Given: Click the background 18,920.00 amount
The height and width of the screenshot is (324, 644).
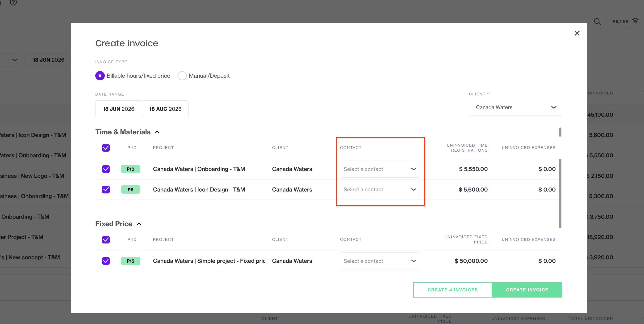Looking at the screenshot, I should 600,237.
